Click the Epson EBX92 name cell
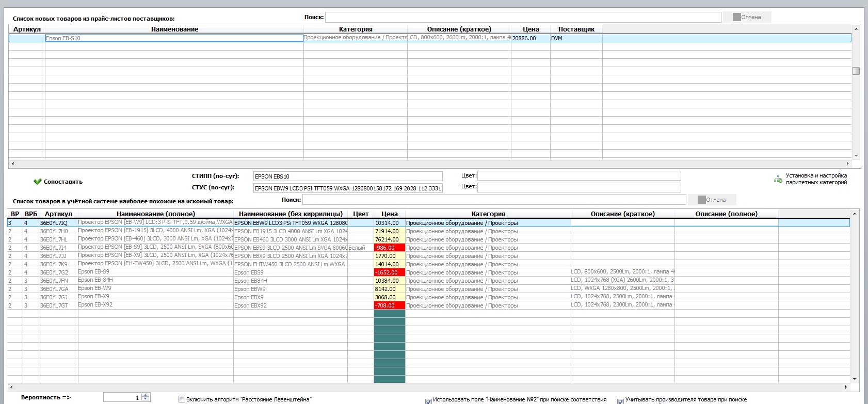868x404 pixels. [x=291, y=305]
